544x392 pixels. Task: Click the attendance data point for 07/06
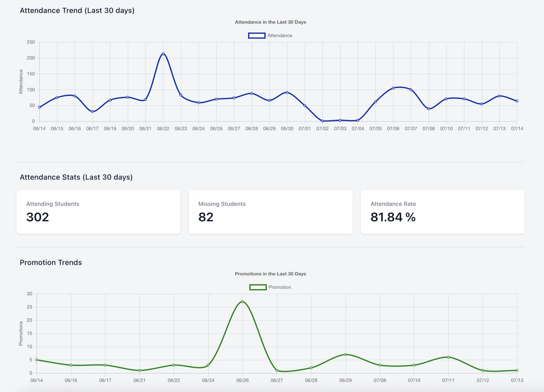click(393, 88)
